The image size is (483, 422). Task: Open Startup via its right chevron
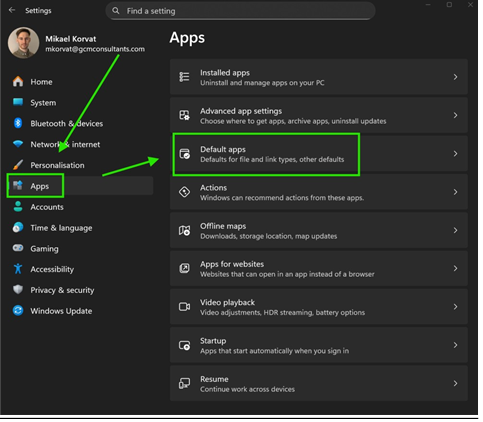pyautogui.click(x=455, y=345)
